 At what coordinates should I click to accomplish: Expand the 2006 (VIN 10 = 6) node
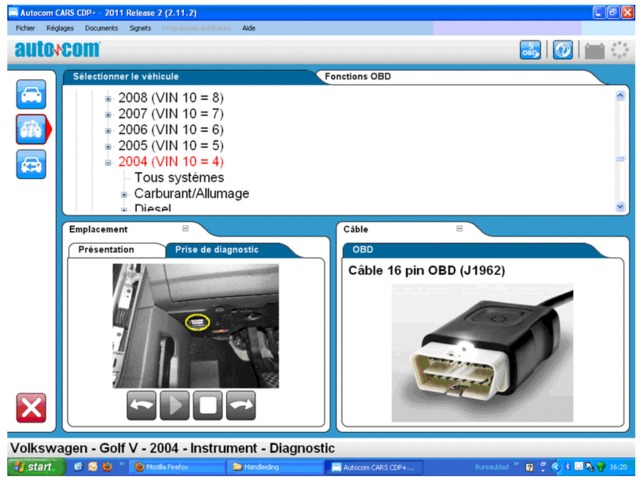[108, 131]
